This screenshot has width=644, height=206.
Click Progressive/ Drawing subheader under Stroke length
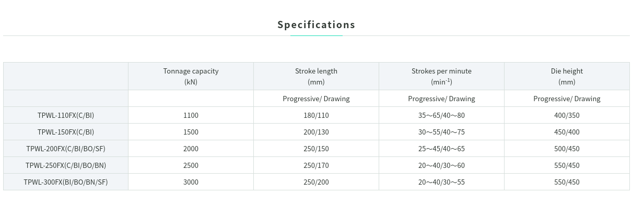pyautogui.click(x=317, y=99)
